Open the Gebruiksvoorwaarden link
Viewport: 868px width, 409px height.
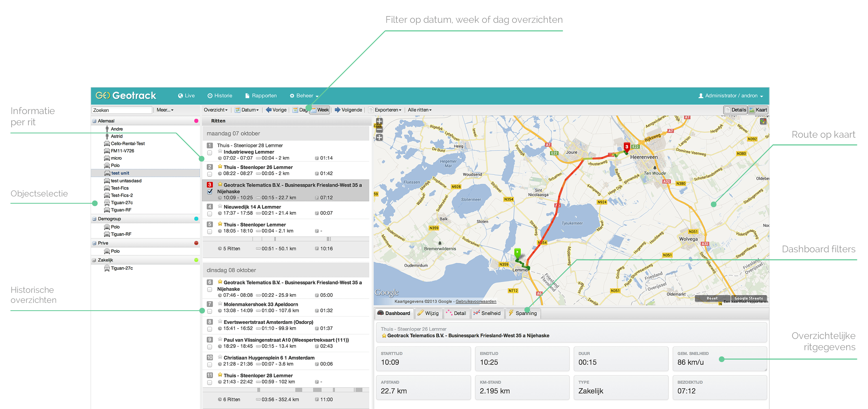[476, 301]
